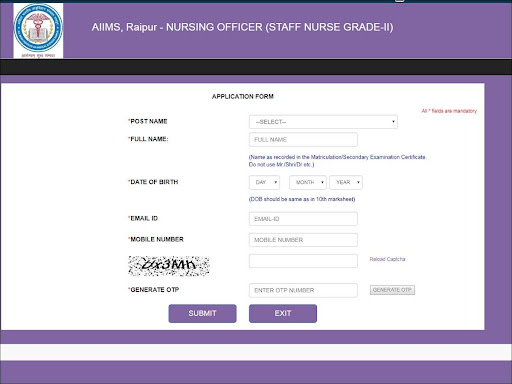
Task: Click the Reload Captcha link
Action: click(387, 259)
